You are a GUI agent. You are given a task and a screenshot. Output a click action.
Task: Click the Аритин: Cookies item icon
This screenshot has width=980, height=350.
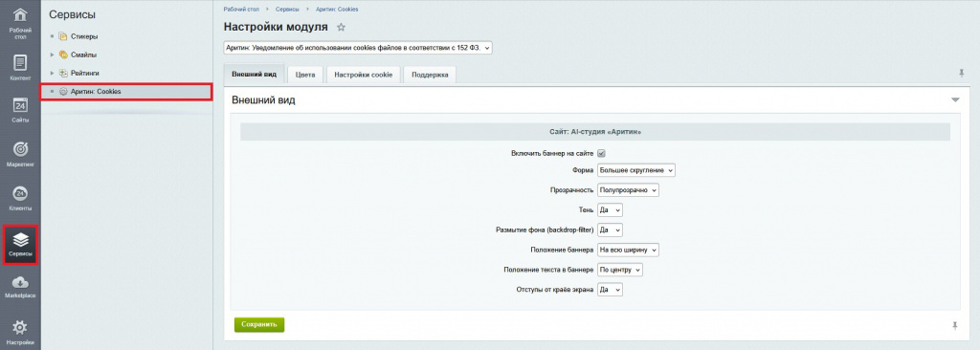[63, 91]
